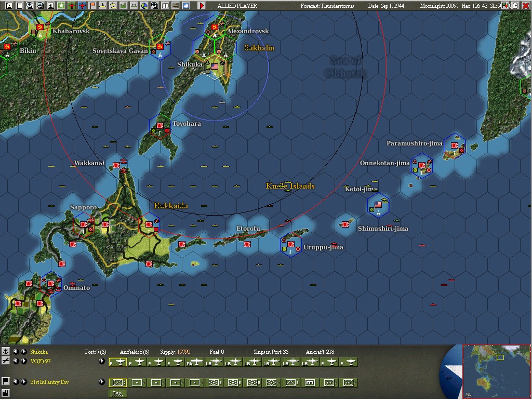Click the Forecast: Thunderstorms text

point(327,6)
